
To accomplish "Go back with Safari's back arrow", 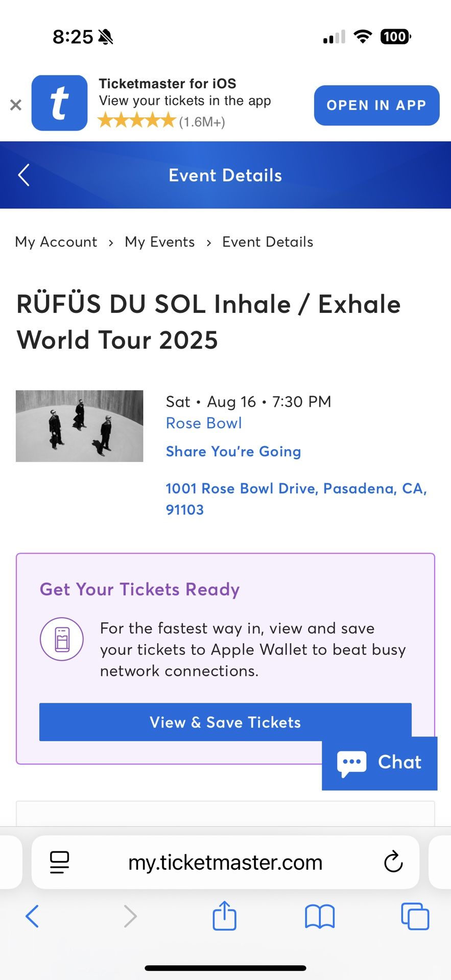I will coord(32,916).
